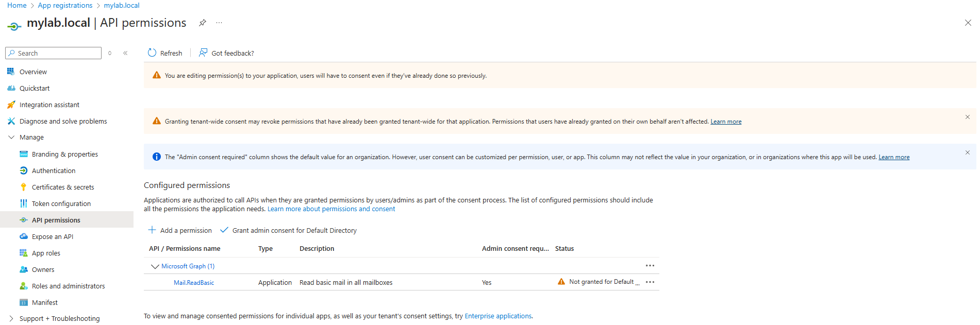This screenshot has width=980, height=325.
Task: Pin the API permissions blade
Action: [202, 23]
